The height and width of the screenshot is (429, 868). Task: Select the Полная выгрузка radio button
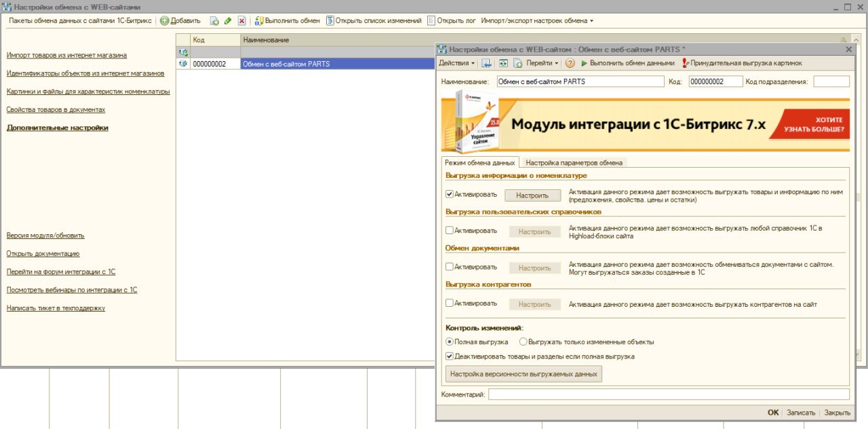pyautogui.click(x=449, y=342)
